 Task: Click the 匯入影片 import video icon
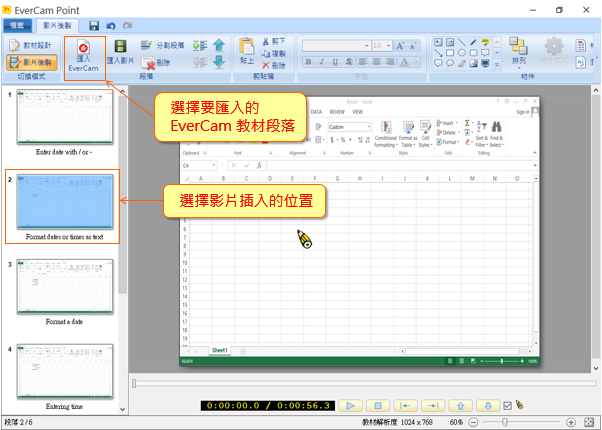coord(120,53)
